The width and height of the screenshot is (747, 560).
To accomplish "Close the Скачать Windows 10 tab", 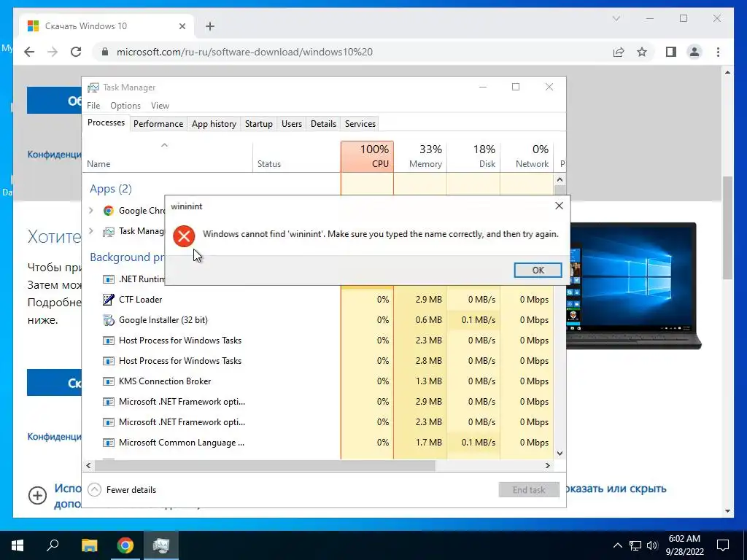I will coord(182,26).
